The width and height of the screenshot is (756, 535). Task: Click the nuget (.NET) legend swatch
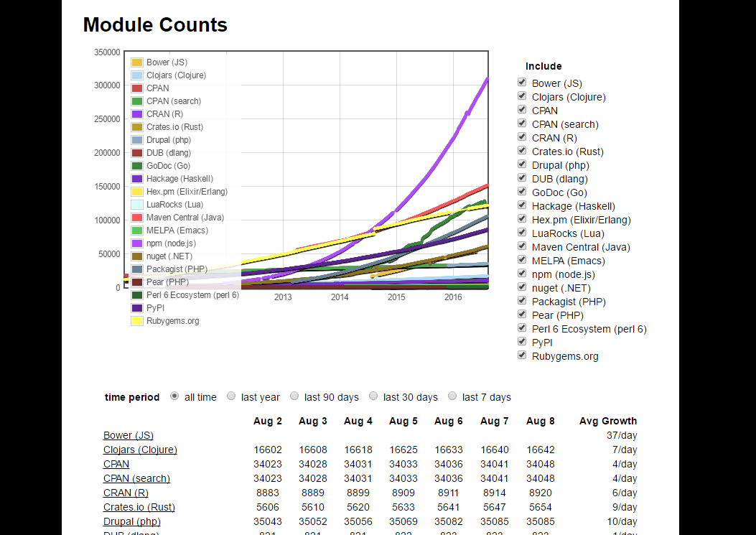[137, 256]
